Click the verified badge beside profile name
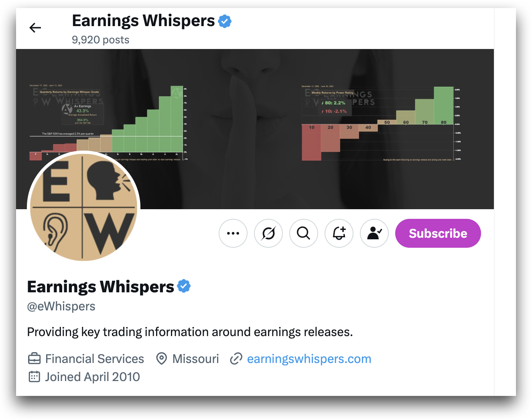The image size is (532, 420). coord(184,286)
